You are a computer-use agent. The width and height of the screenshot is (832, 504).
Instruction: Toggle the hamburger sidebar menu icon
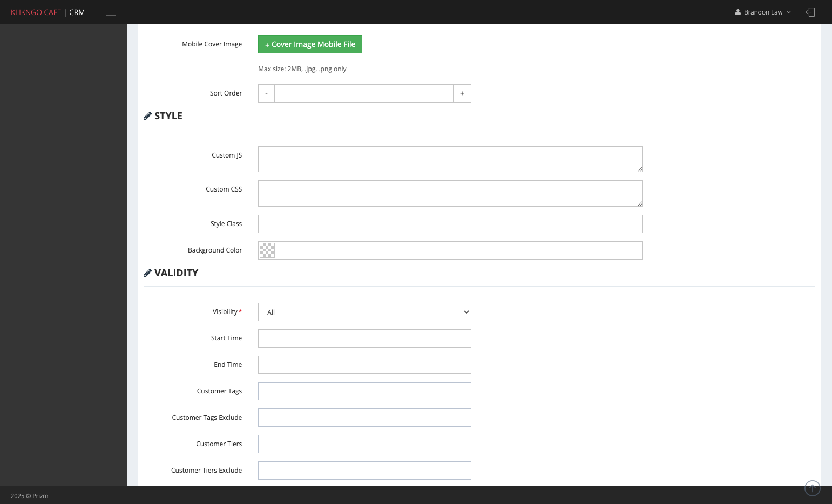pyautogui.click(x=111, y=12)
